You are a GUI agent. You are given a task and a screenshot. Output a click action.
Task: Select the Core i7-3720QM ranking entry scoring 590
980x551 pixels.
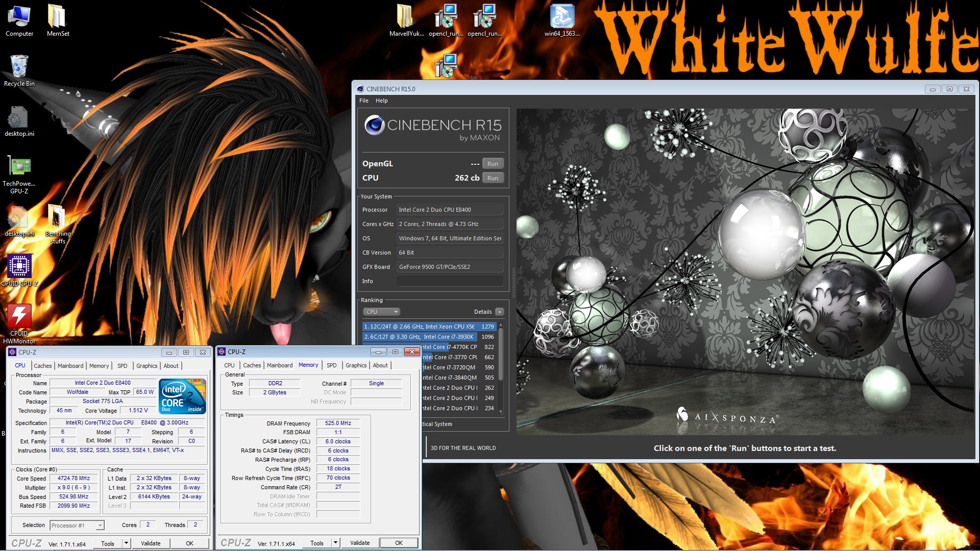tap(458, 367)
